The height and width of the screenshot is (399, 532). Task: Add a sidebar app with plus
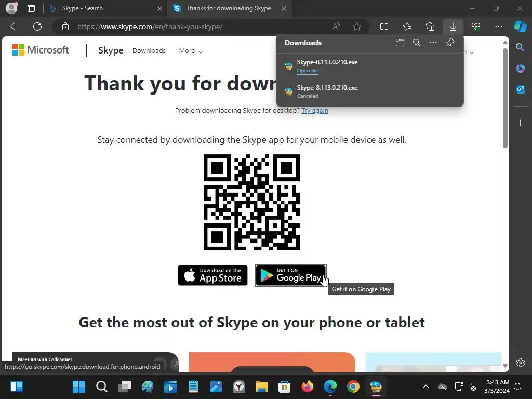520,123
